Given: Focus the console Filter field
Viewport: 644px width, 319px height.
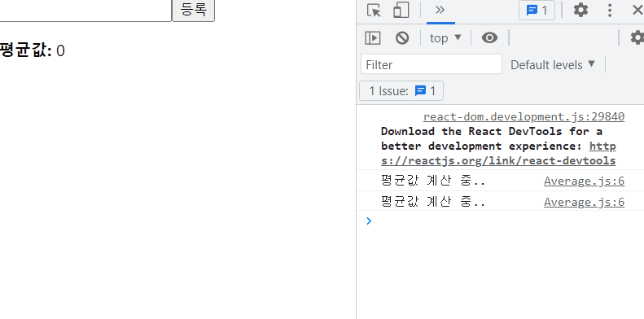Looking at the screenshot, I should (x=432, y=64).
